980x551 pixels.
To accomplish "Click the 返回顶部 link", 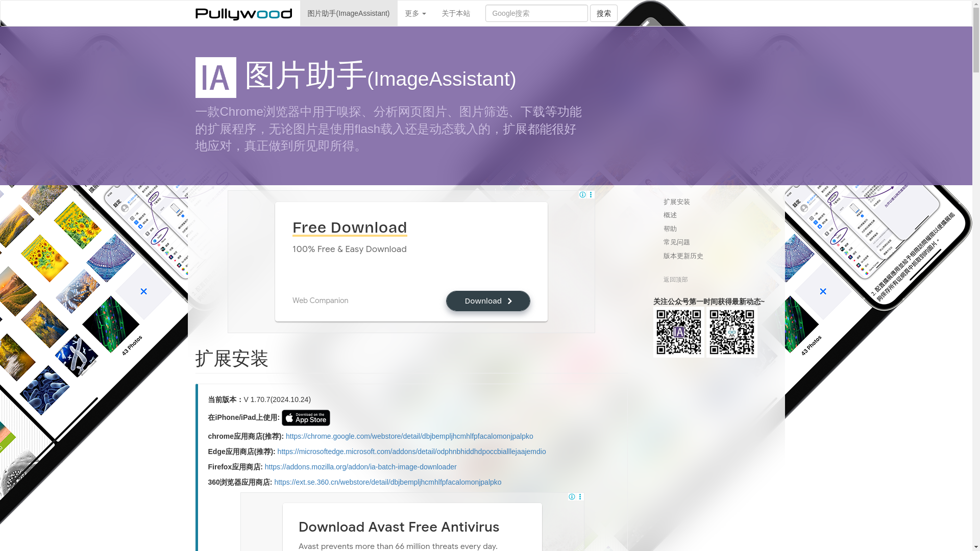I will (x=676, y=280).
